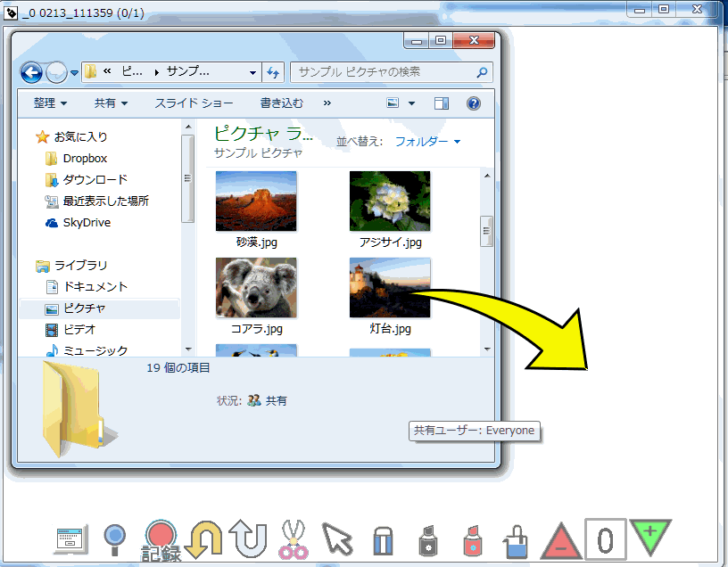Maximize the Explorer window
This screenshot has width=728, height=567.
point(440,41)
